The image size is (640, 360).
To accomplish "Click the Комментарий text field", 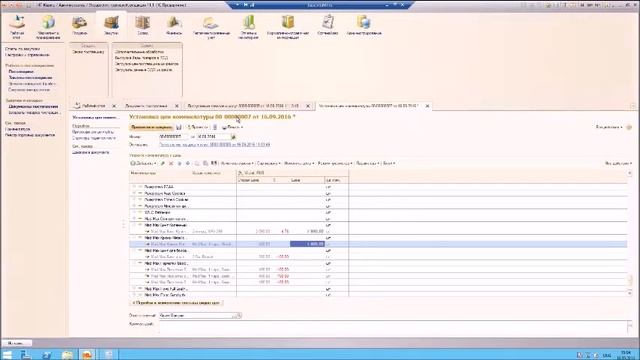I will pyautogui.click(x=394, y=326).
